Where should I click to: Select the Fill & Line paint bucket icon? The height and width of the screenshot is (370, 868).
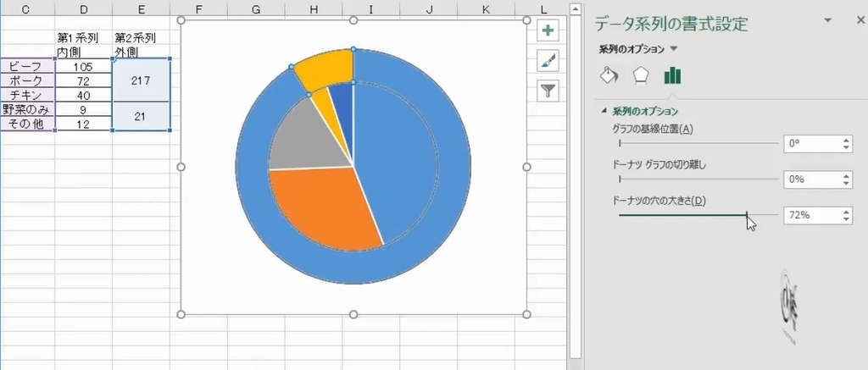tap(609, 75)
